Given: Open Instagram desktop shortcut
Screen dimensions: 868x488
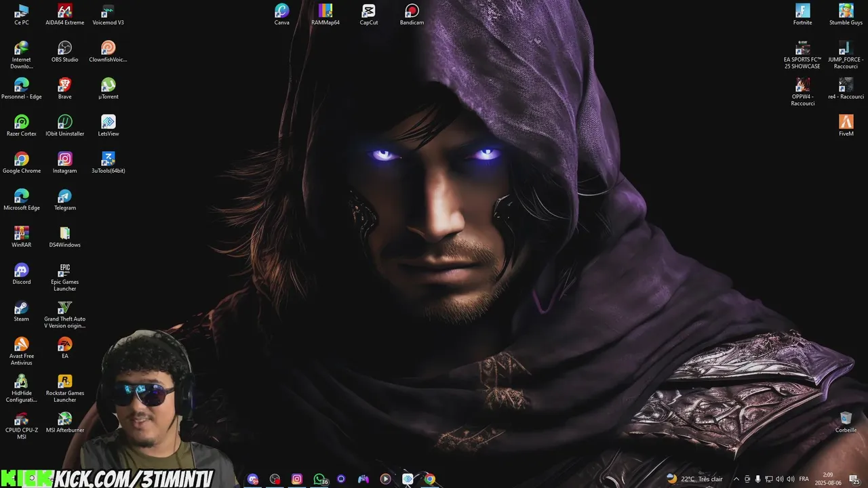Looking at the screenshot, I should [65, 163].
